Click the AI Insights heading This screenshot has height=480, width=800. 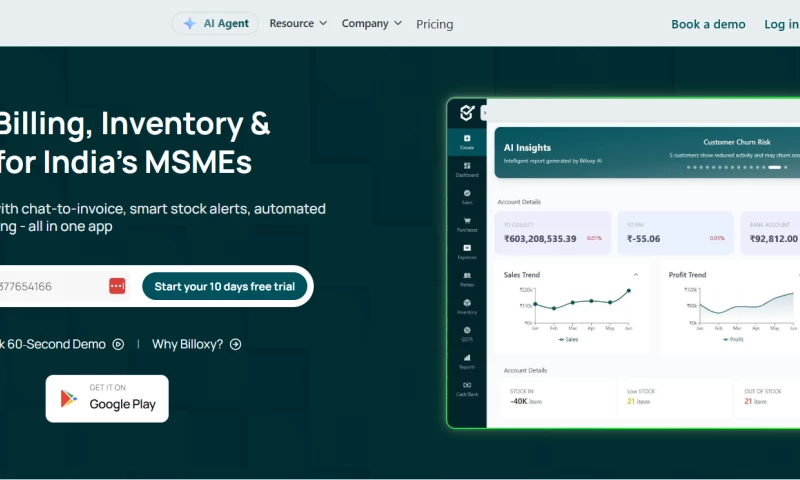pos(527,147)
